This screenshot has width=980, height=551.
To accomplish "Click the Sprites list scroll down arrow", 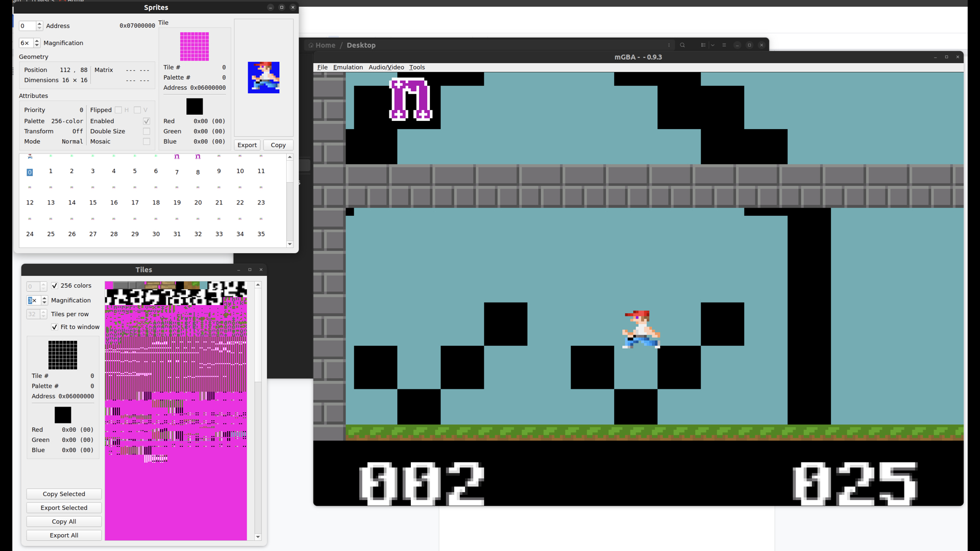I will 290,244.
